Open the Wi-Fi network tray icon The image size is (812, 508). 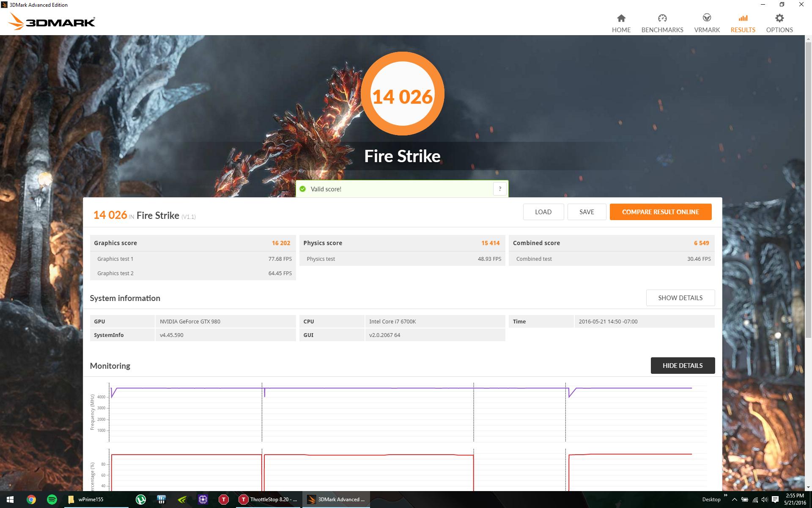point(755,500)
